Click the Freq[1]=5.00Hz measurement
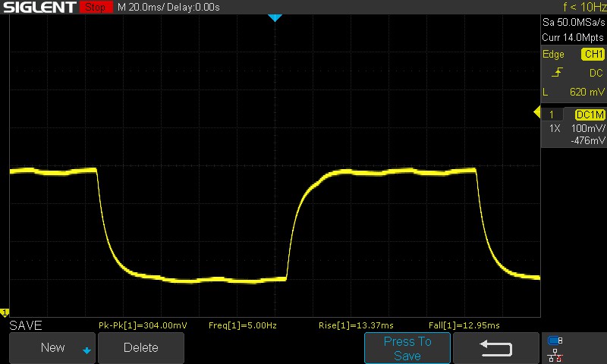Viewport: 607px width, 364px height. (242, 325)
